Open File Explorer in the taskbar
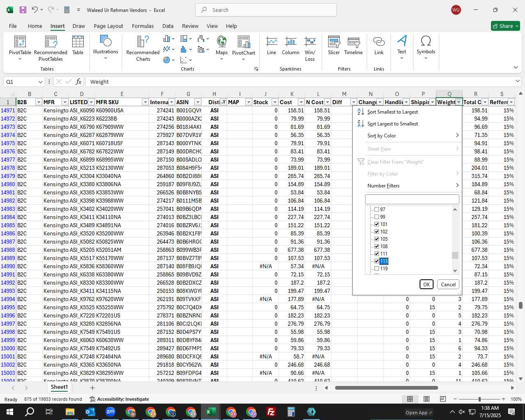This screenshot has width=525, height=420. click(70, 412)
